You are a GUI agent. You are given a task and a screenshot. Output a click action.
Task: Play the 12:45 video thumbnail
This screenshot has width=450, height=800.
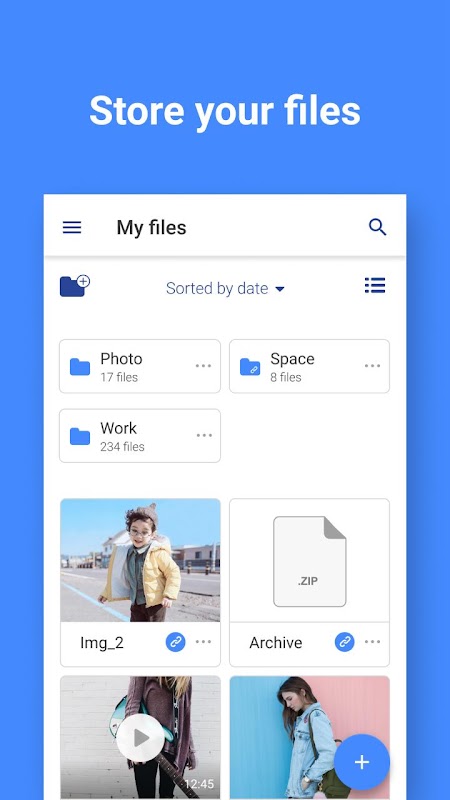pyautogui.click(x=140, y=738)
